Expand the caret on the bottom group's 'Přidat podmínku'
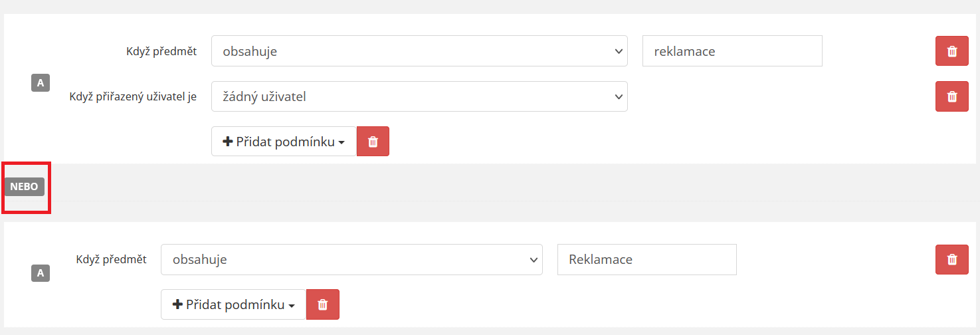The height and width of the screenshot is (335, 980). 291,306
